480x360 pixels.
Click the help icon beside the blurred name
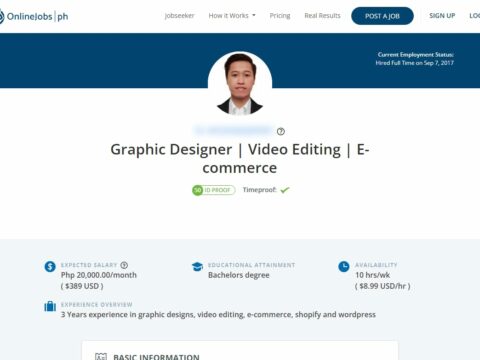(x=281, y=131)
